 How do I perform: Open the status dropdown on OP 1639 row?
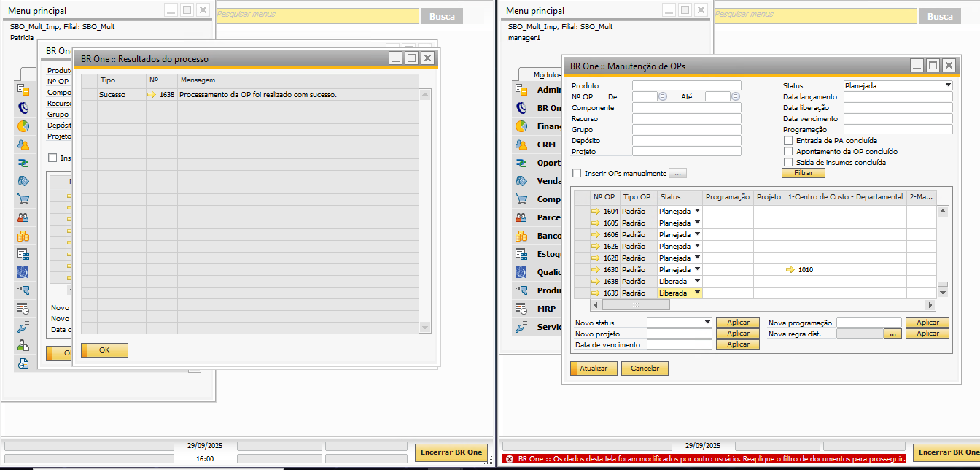(697, 293)
